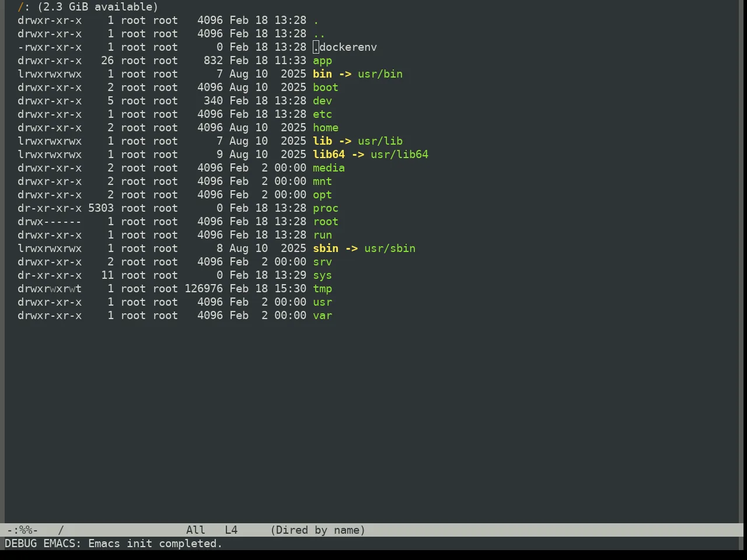Open the etc directory
The width and height of the screenshot is (747, 560).
[x=322, y=114]
